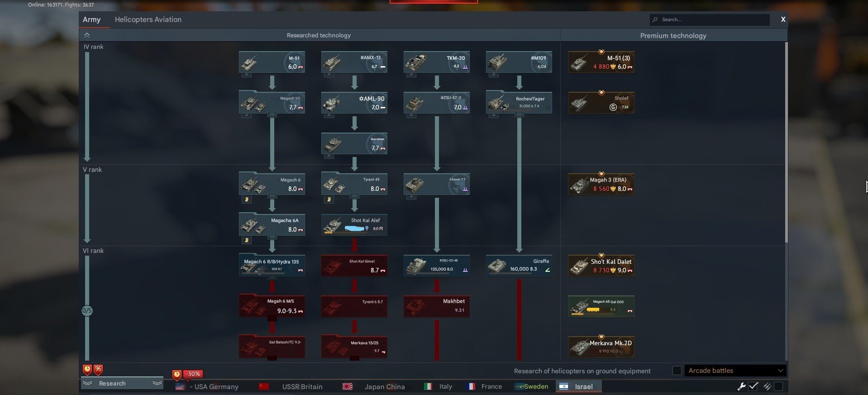This screenshot has width=868, height=395.
Task: Select premium Sho't Kal Dalet card
Action: pos(601,266)
